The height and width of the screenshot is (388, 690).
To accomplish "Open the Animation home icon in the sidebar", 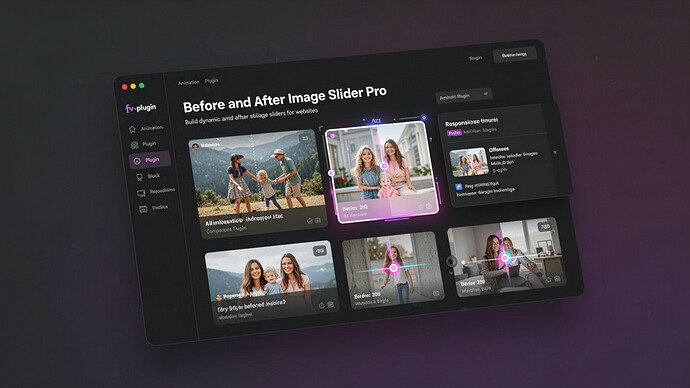I will point(132,129).
